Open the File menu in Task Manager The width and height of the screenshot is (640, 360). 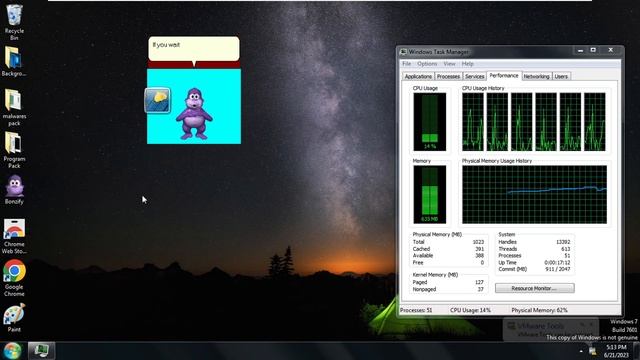[407, 64]
